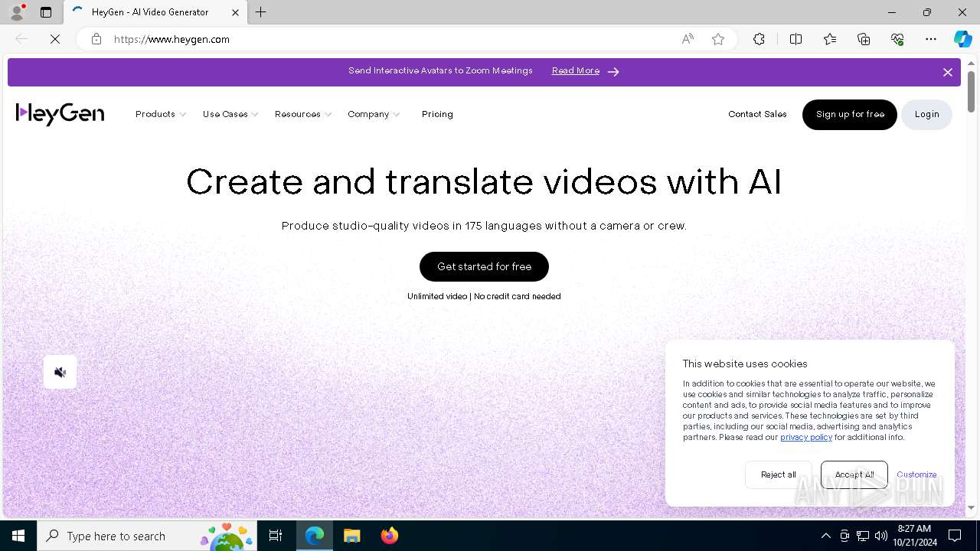Image resolution: width=980 pixels, height=551 pixels.
Task: Open File Explorer from taskbar
Action: pos(351,536)
